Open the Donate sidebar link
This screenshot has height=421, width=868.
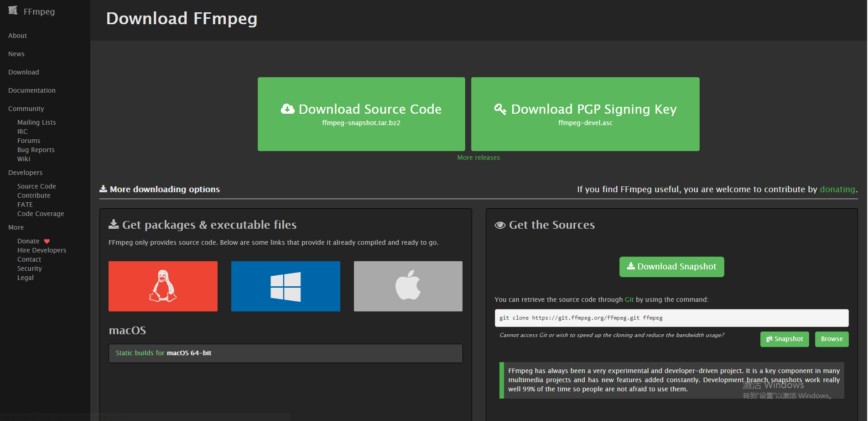[28, 241]
